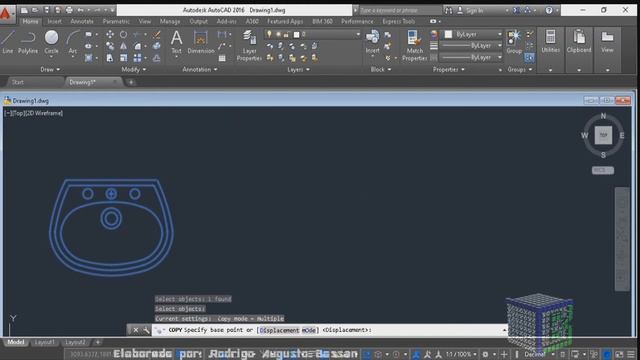Click the Mirror tool icon

(123, 47)
